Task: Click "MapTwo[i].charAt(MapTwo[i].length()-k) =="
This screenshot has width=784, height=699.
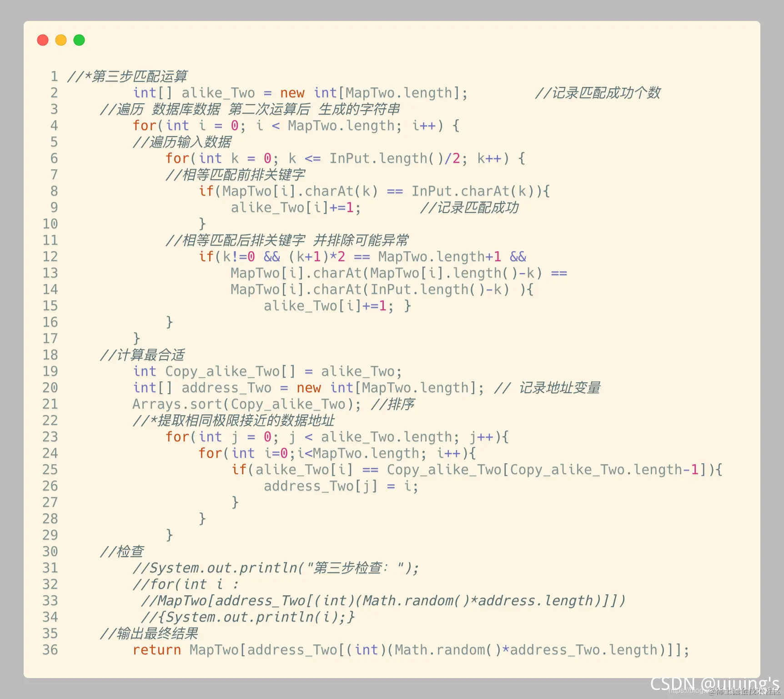Action: click(399, 273)
